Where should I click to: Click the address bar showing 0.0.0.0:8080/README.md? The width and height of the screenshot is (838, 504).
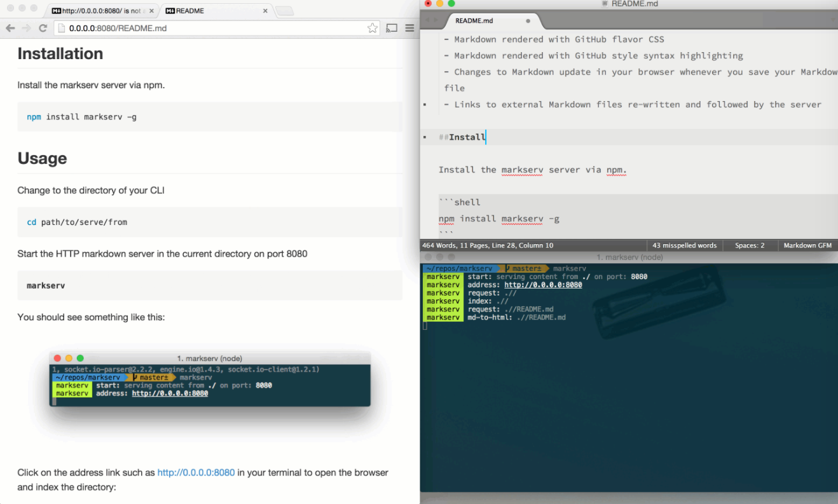point(216,28)
